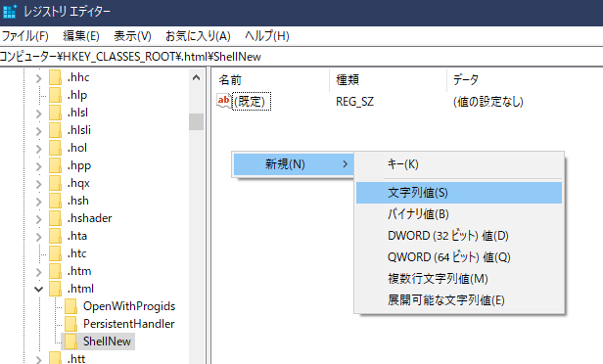This screenshot has width=603, height=364.
Task: Collapse the .html tree node
Action: coord(38,289)
